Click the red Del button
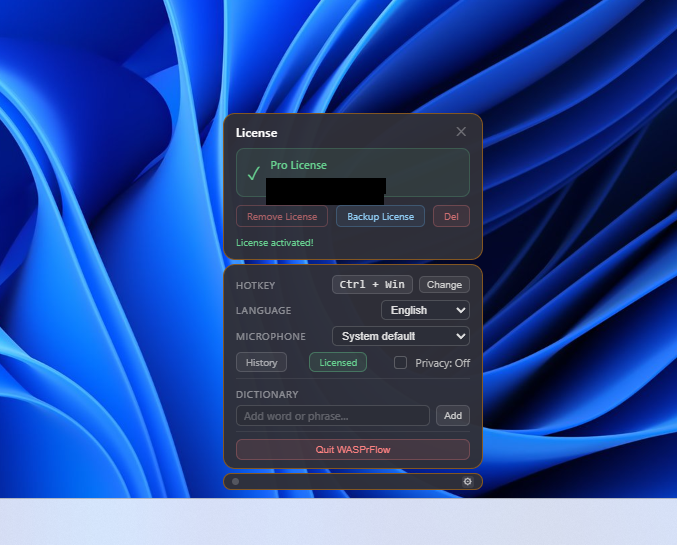Screen dimensions: 677x545 click(451, 216)
